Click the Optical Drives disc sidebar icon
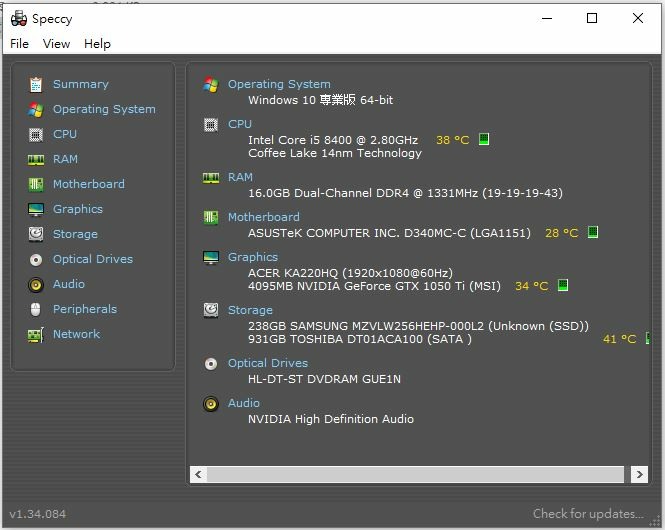Viewport: 665px width, 530px height. pos(36,259)
